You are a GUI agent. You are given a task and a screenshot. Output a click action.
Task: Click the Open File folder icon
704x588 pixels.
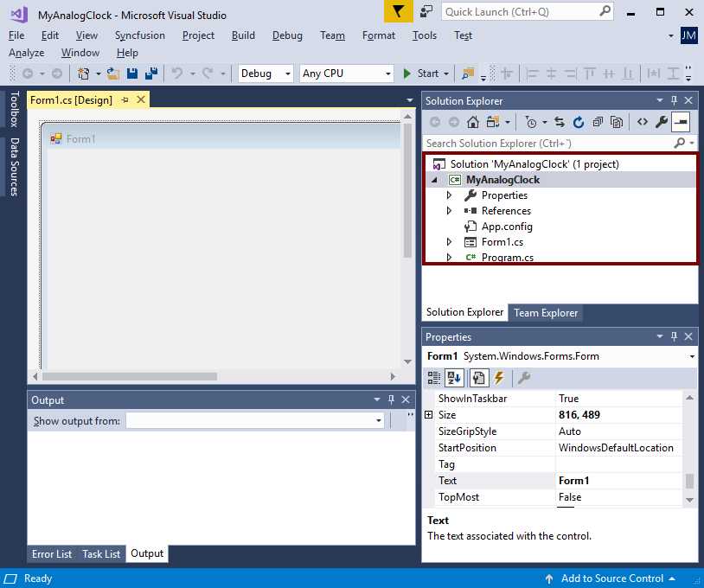(112, 73)
